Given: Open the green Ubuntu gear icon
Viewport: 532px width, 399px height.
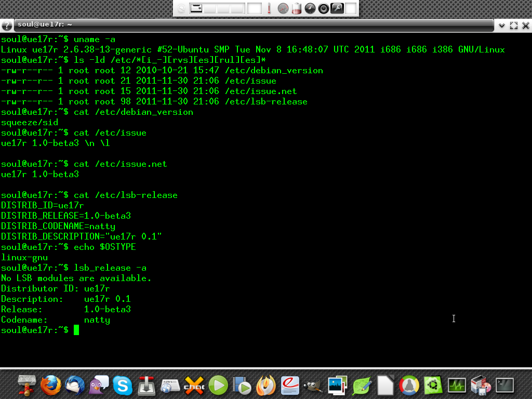Looking at the screenshot, I should (433, 385).
